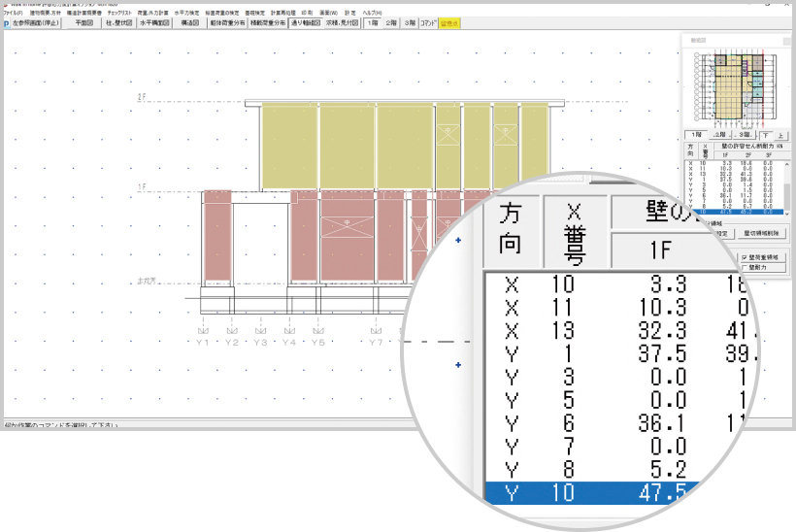Select the Y 1 row in side list

(734, 180)
